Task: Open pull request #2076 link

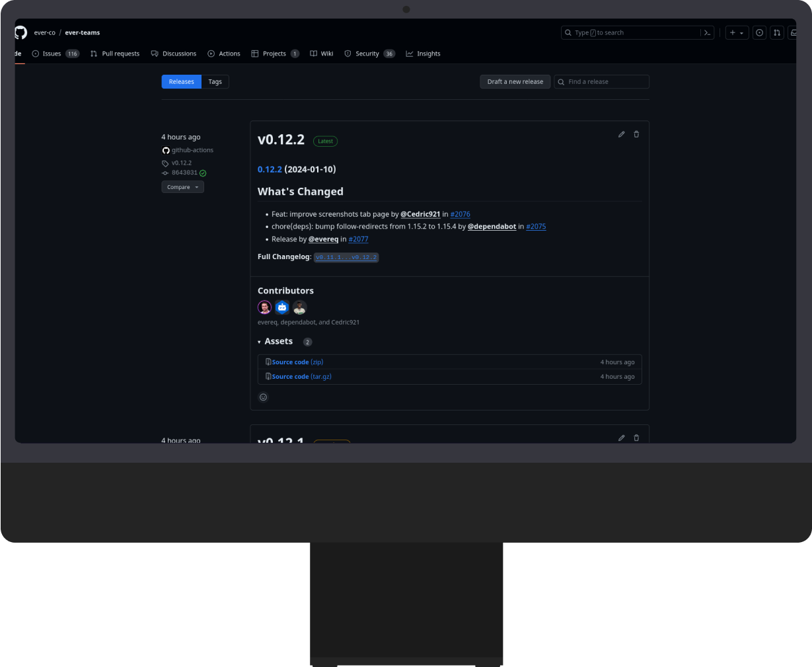Action: (460, 214)
